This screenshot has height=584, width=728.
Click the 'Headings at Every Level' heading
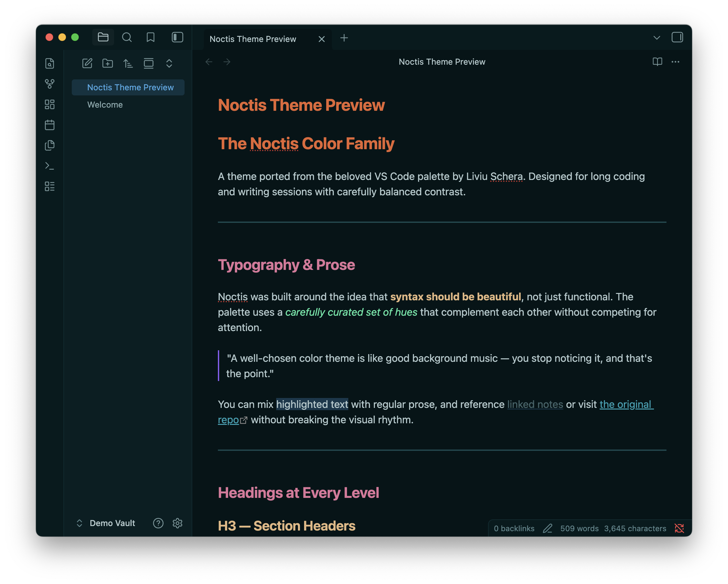(299, 493)
